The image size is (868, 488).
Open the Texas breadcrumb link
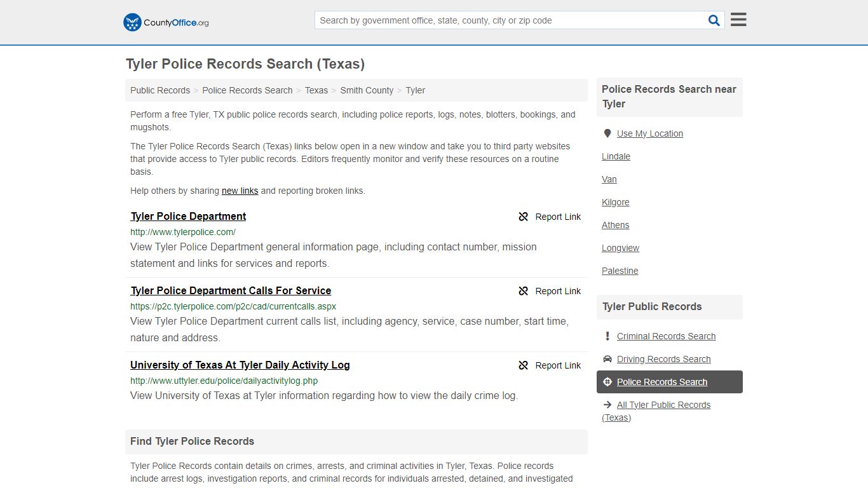click(316, 90)
